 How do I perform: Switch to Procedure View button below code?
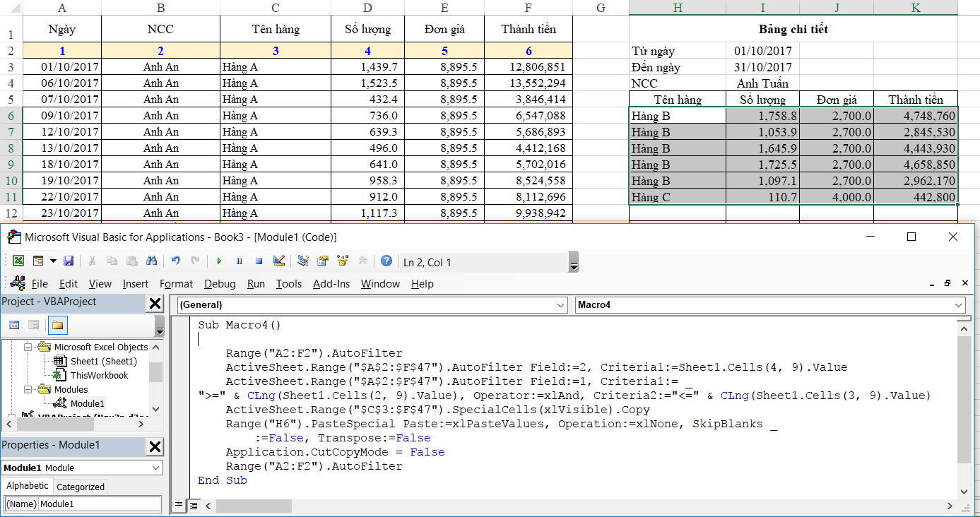(x=179, y=505)
